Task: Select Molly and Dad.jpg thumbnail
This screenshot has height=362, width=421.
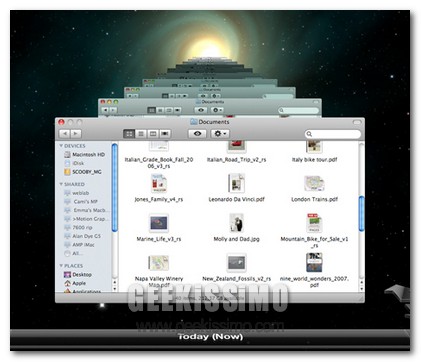Action: (x=236, y=223)
